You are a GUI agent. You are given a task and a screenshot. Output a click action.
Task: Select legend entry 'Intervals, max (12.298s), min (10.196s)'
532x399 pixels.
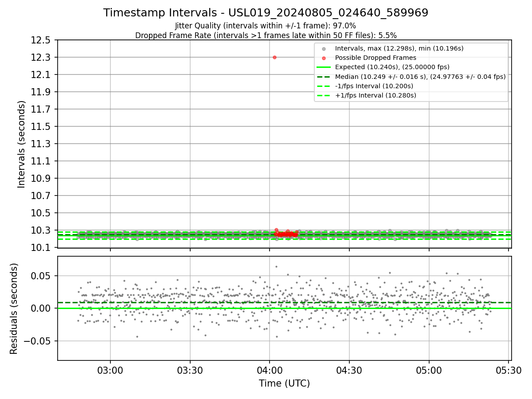pos(399,48)
